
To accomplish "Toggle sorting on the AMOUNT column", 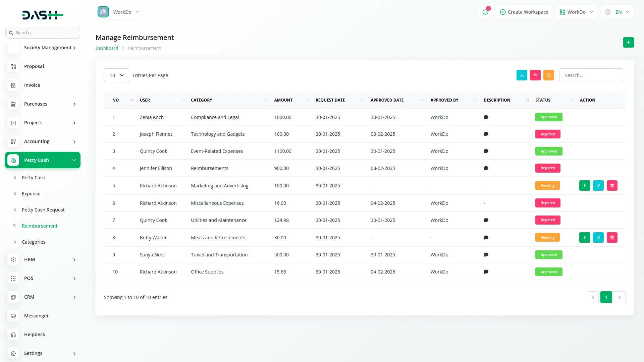I will (307, 100).
